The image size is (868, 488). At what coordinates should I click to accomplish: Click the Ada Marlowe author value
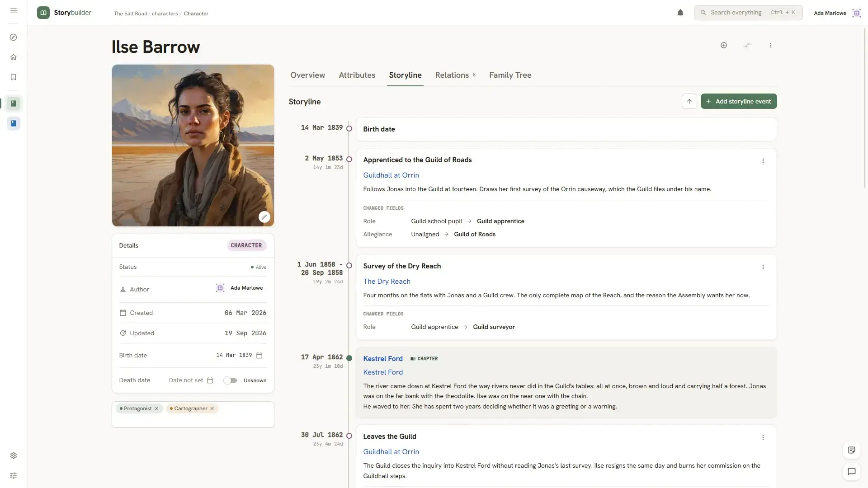coord(239,288)
